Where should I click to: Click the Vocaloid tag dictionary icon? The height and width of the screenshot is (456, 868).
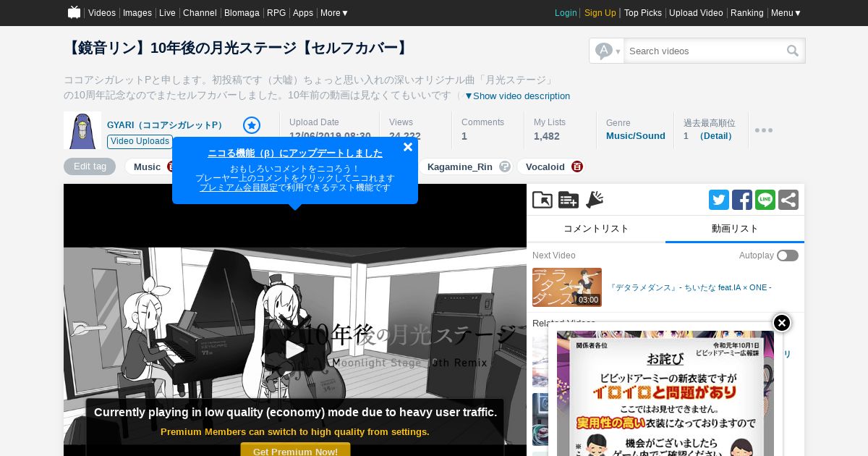(577, 166)
